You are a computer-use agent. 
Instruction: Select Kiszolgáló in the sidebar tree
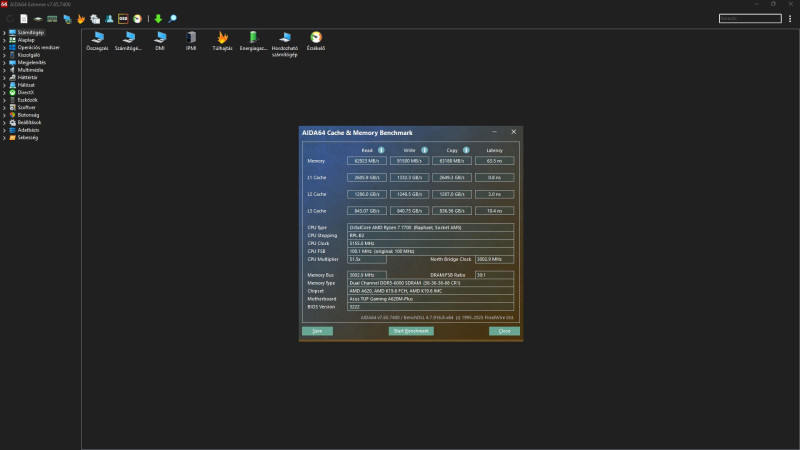[x=29, y=55]
